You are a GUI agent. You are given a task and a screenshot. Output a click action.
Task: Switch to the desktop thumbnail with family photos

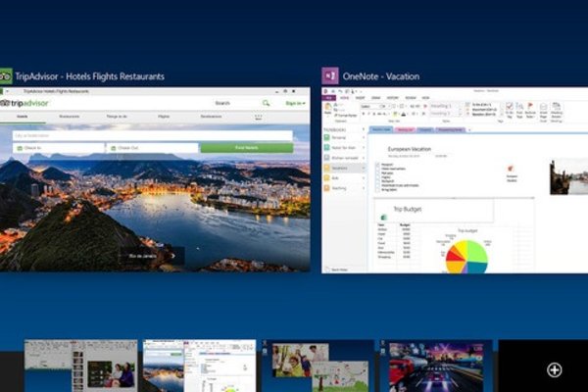pos(318,367)
